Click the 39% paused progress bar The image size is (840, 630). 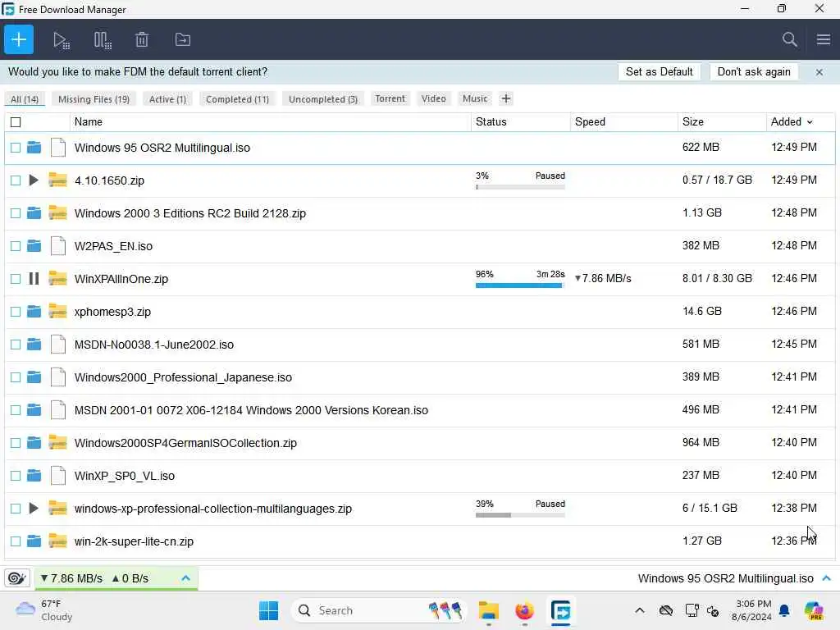(519, 515)
